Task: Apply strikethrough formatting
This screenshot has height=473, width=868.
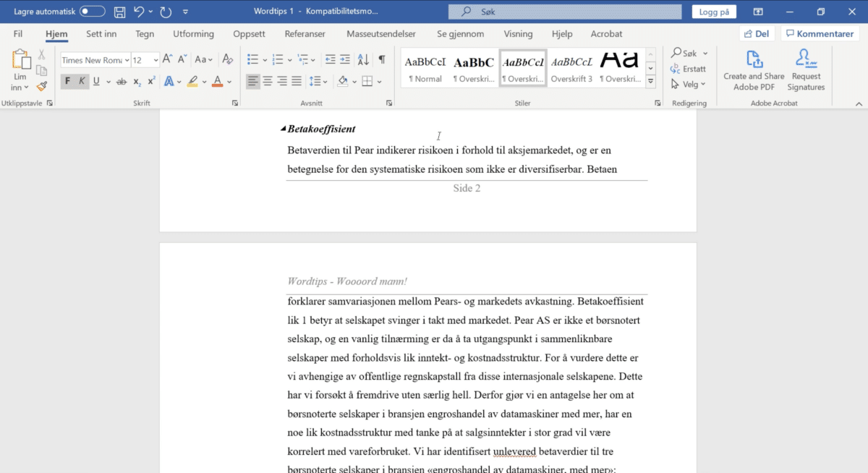Action: pos(122,82)
